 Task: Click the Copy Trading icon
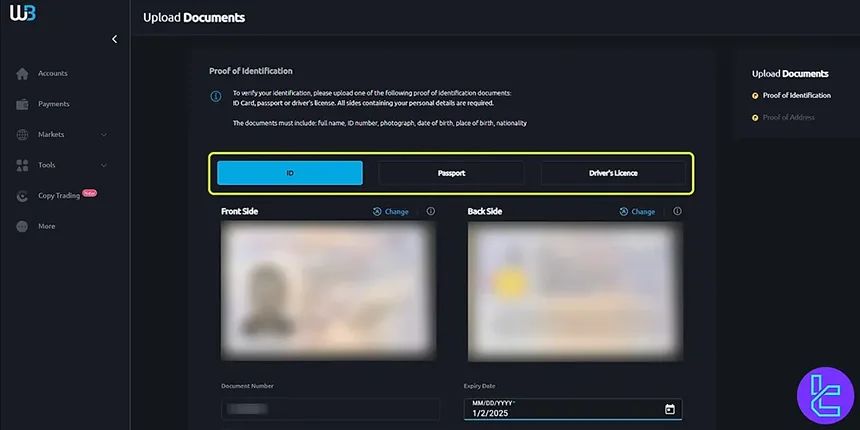click(x=22, y=196)
